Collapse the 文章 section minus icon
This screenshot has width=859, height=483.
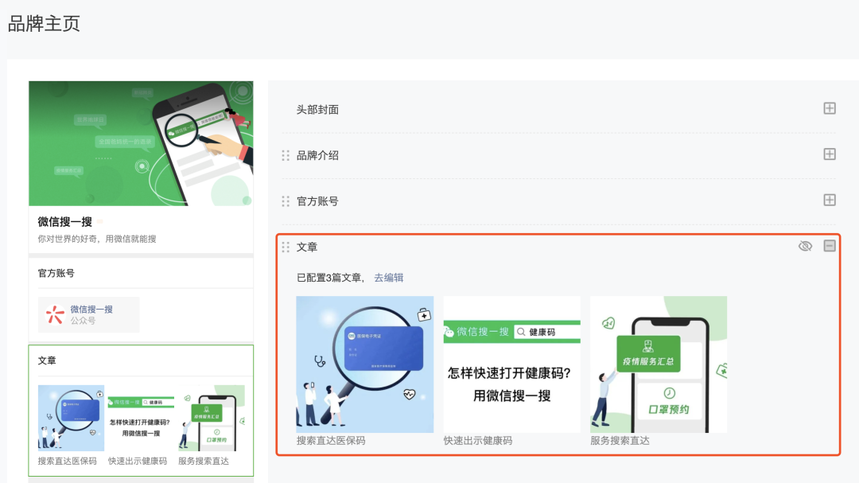pos(829,246)
